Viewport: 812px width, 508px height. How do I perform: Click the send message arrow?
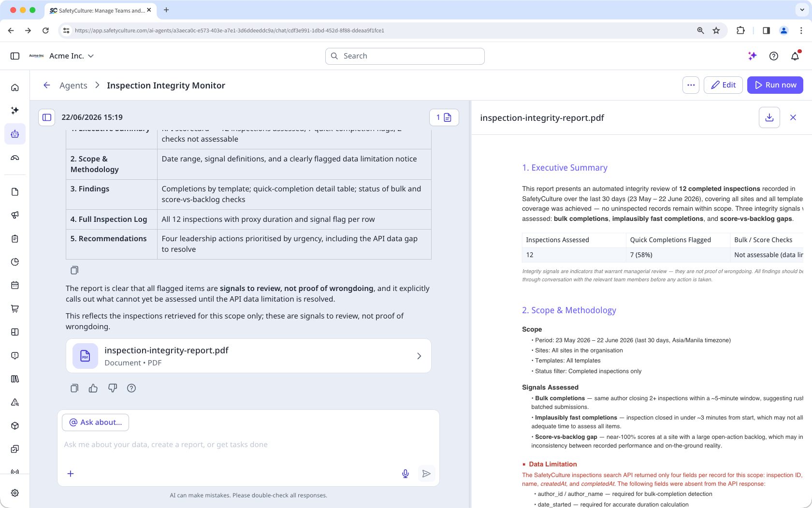tap(426, 474)
